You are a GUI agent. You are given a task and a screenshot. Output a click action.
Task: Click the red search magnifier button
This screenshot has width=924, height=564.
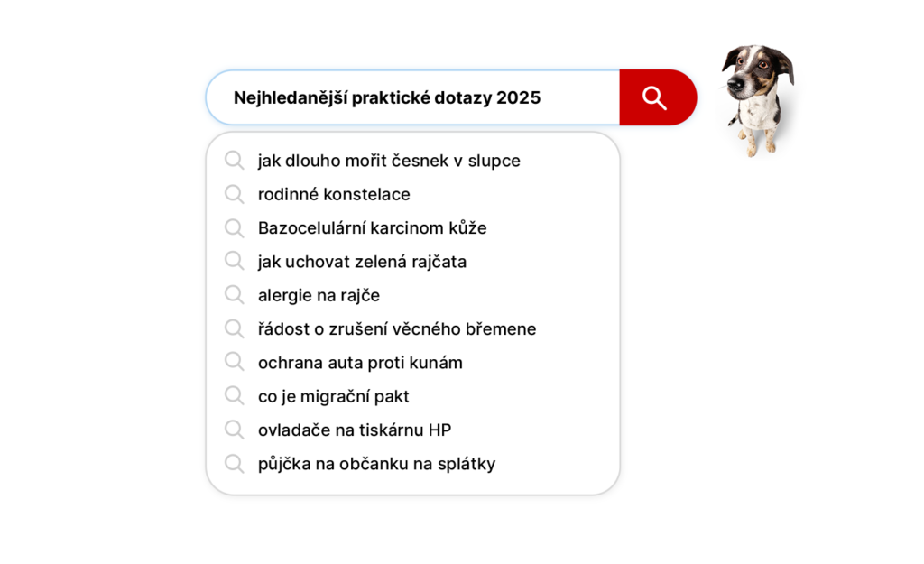(x=657, y=97)
